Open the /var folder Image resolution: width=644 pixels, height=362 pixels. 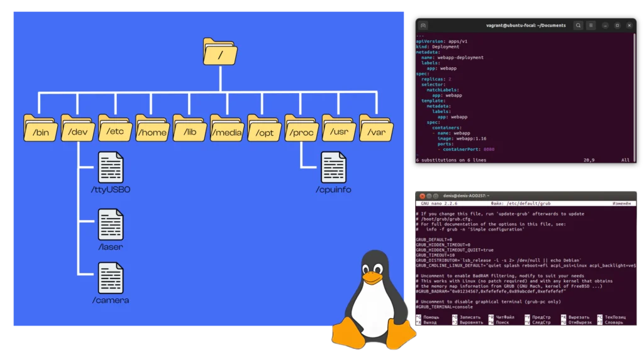(376, 128)
